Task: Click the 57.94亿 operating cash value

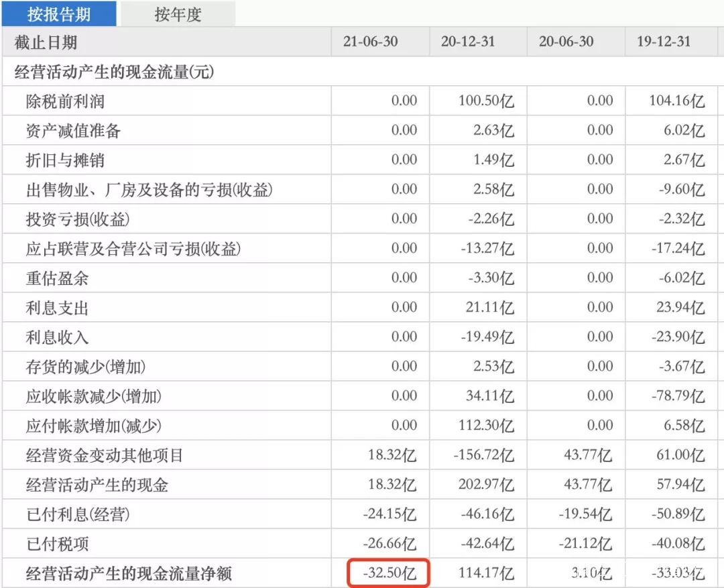Action: point(680,485)
